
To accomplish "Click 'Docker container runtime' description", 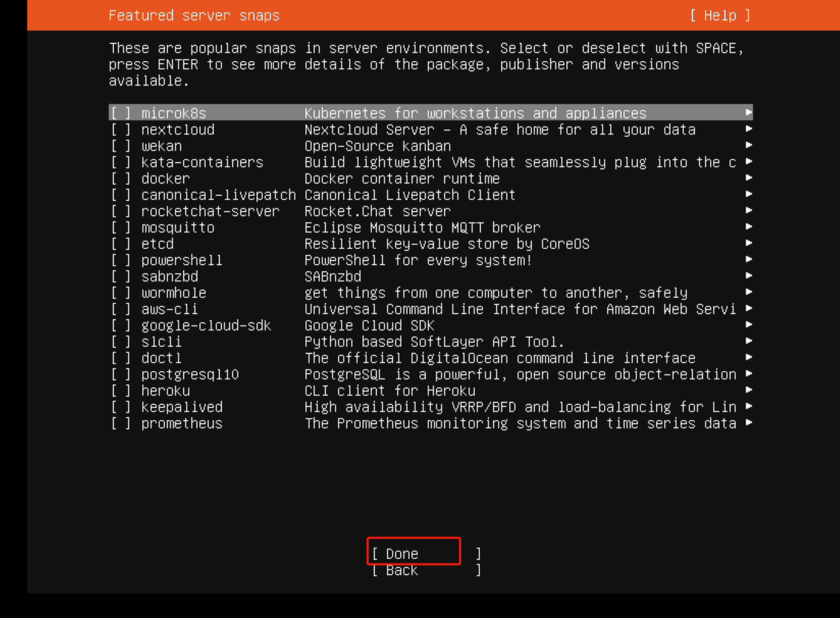I will [402, 179].
